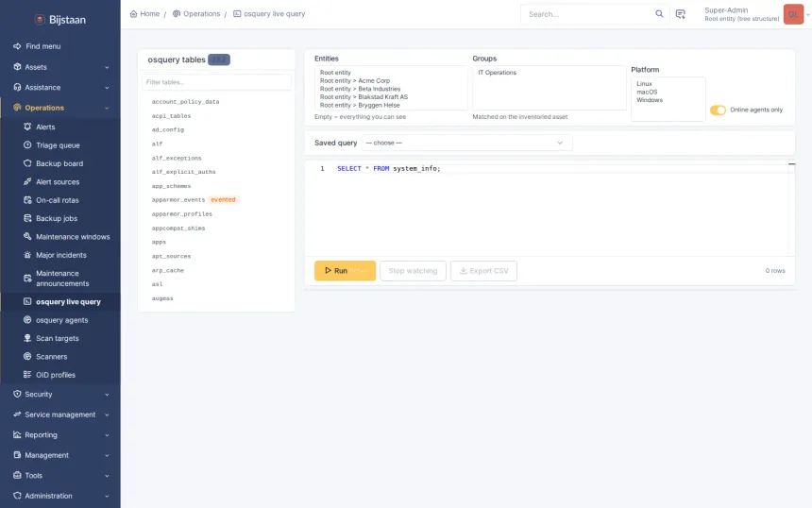Toggle the Online agents only switch

[718, 110]
